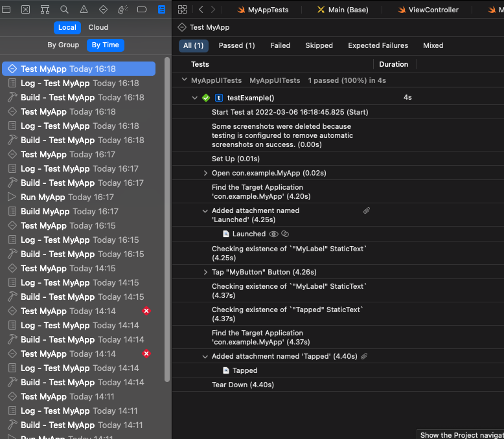This screenshot has height=439, width=504.
Task: Click the icon right of Launched eye
Action: (285, 234)
